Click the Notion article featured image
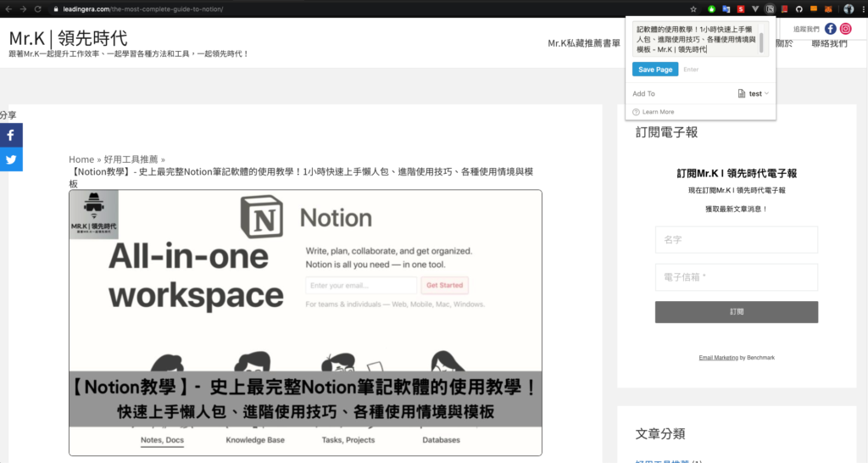The image size is (868, 463). pyautogui.click(x=305, y=323)
